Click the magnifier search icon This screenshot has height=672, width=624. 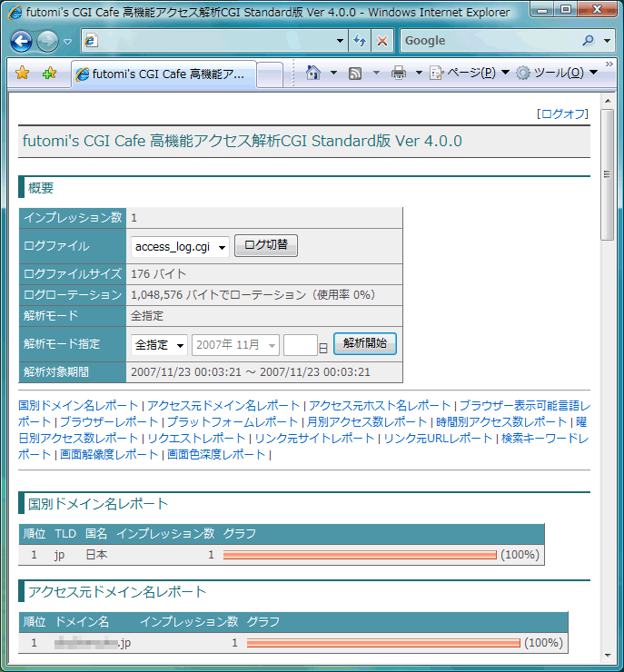tap(588, 41)
